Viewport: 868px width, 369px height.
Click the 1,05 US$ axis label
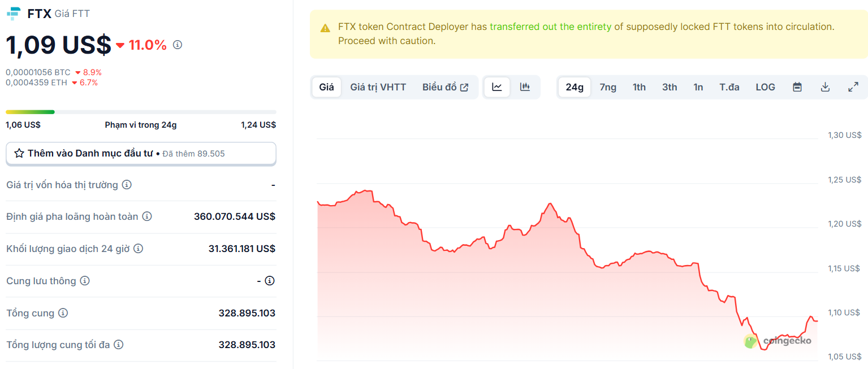point(845,357)
